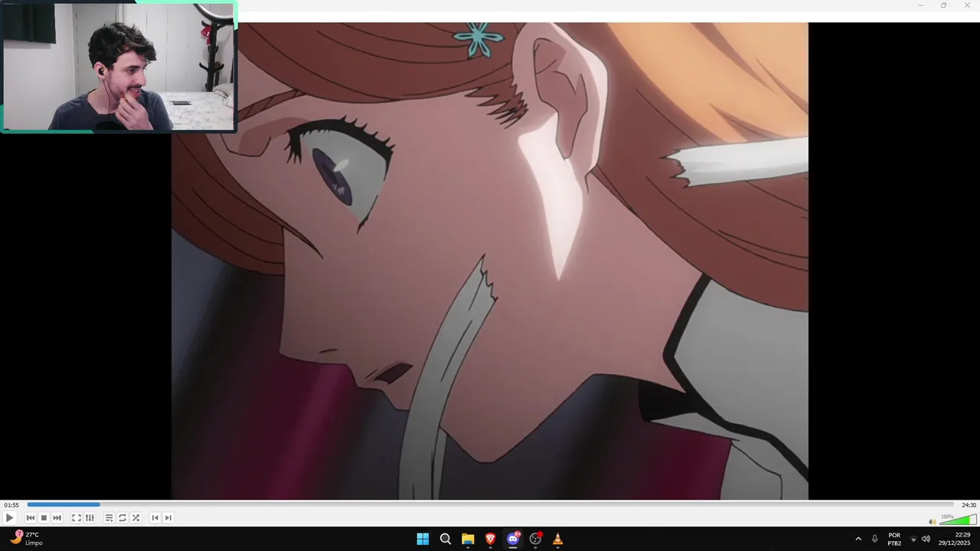Screen dimensions: 980x551
Task: Open Windows Start menu
Action: tap(423, 539)
